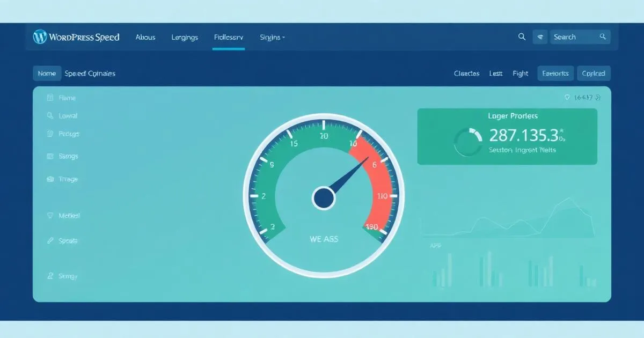Open the Clasctes link
Viewport: 644px width, 338px height.
[466, 74]
